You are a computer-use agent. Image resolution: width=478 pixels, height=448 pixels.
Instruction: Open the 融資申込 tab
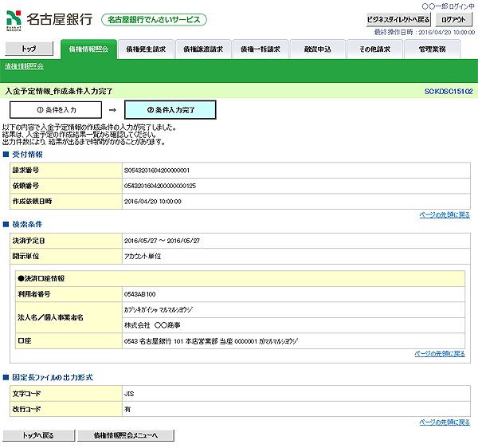tap(318, 49)
